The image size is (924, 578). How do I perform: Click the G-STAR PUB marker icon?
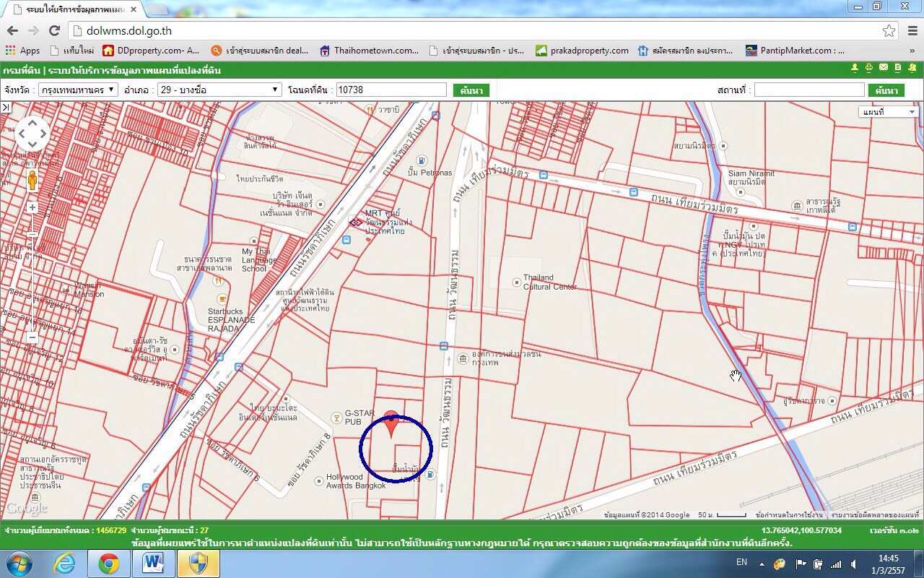tap(336, 417)
